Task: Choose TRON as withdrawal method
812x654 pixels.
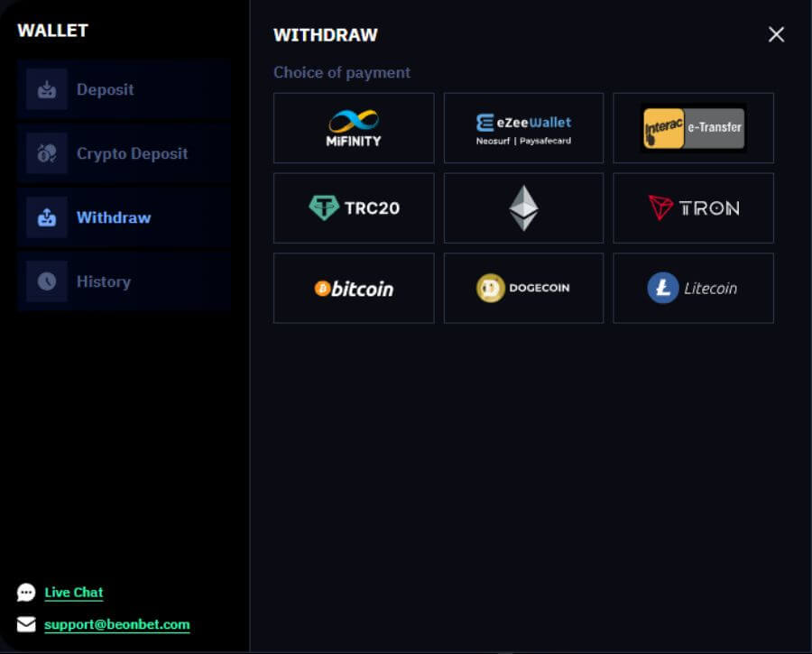Action: (694, 208)
